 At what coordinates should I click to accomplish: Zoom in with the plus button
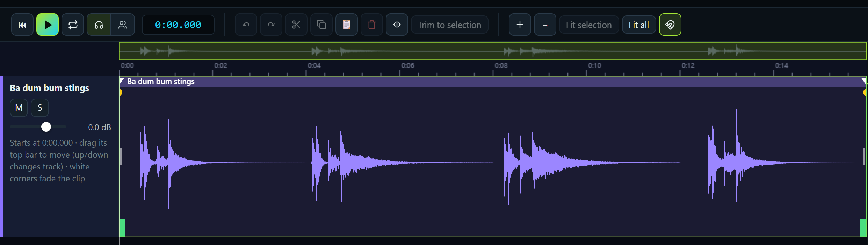(520, 24)
